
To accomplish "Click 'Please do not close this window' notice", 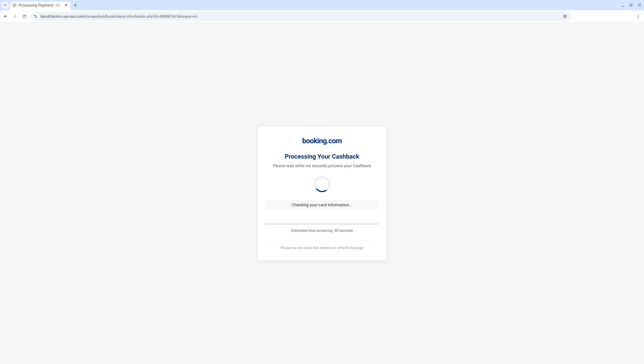I will 322,248.
